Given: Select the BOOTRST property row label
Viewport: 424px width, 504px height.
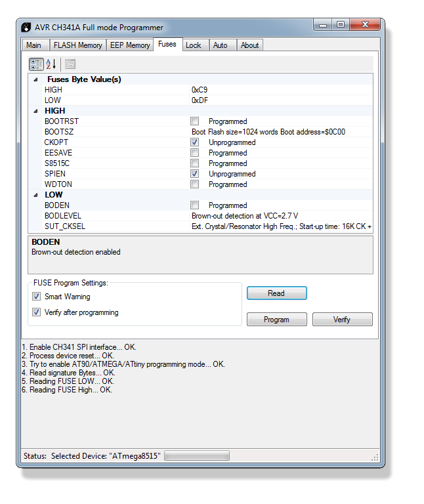Looking at the screenshot, I should [62, 121].
